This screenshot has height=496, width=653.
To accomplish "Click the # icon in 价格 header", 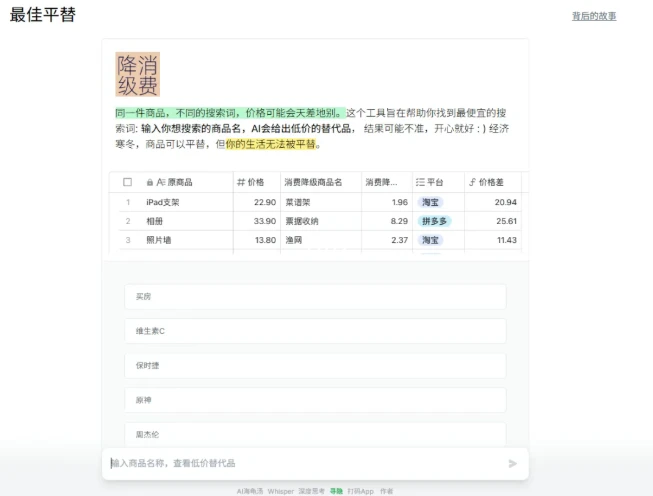I will click(x=240, y=182).
